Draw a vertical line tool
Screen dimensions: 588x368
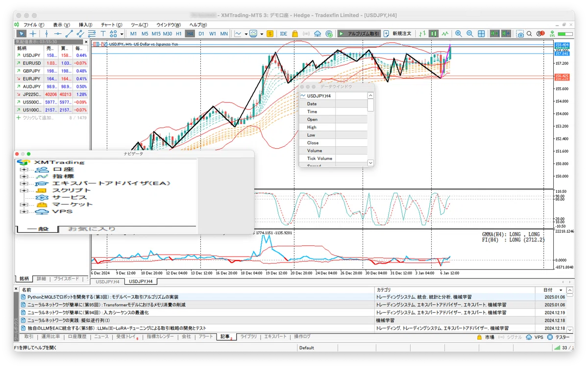(x=47, y=34)
